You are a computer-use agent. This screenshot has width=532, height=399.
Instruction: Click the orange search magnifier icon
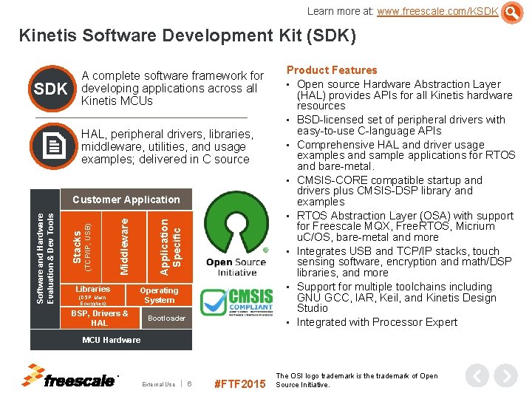(x=512, y=13)
